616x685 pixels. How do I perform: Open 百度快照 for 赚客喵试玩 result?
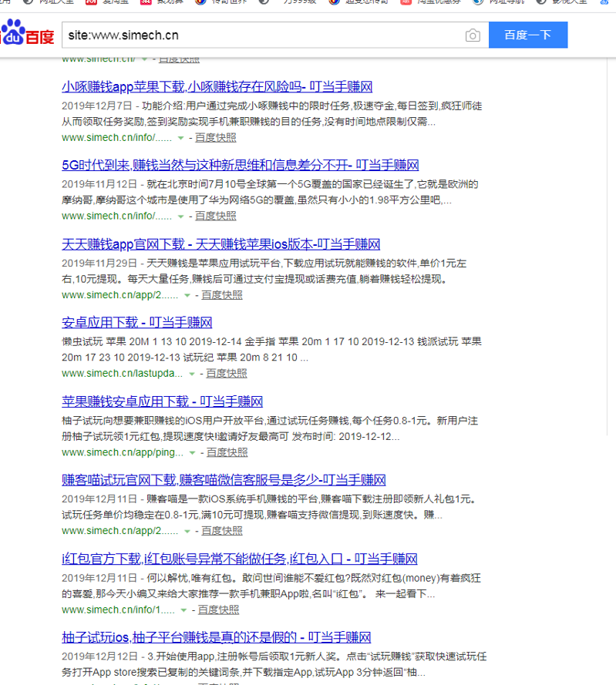[x=222, y=531]
